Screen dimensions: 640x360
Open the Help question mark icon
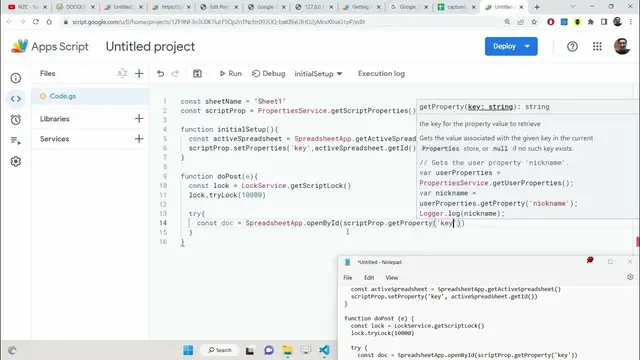click(x=572, y=47)
